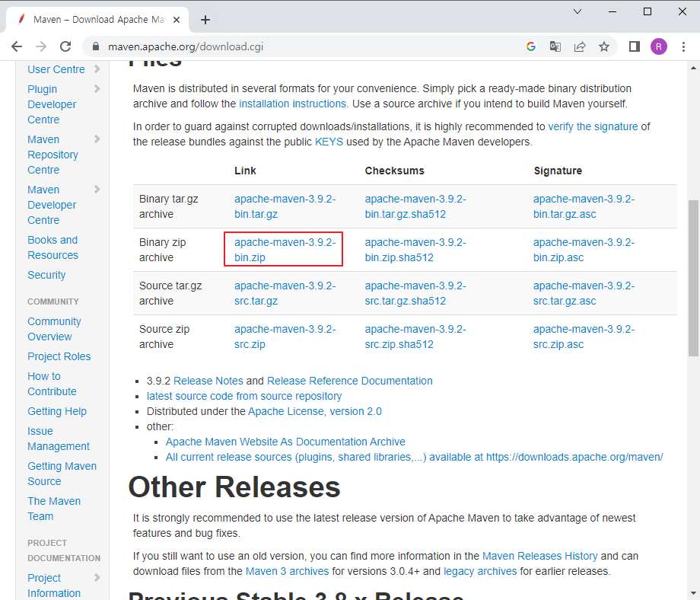The image size is (700, 600).
Task: Open bin.zip.sha512 checksum link
Action: pos(415,250)
